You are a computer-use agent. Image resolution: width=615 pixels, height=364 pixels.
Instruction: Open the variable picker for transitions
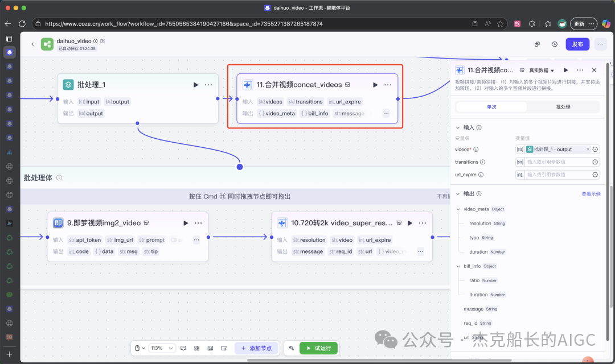595,162
